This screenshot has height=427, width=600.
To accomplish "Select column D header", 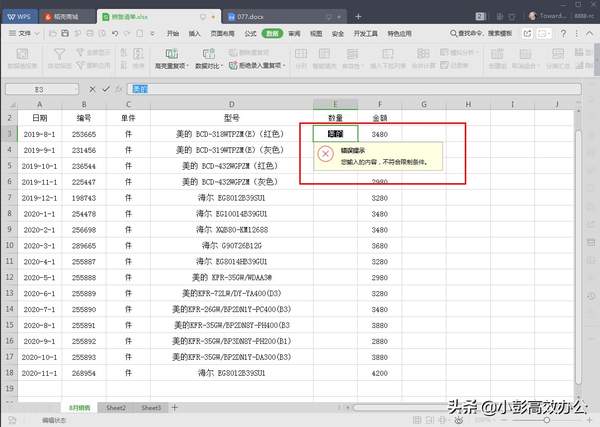I will [x=231, y=103].
